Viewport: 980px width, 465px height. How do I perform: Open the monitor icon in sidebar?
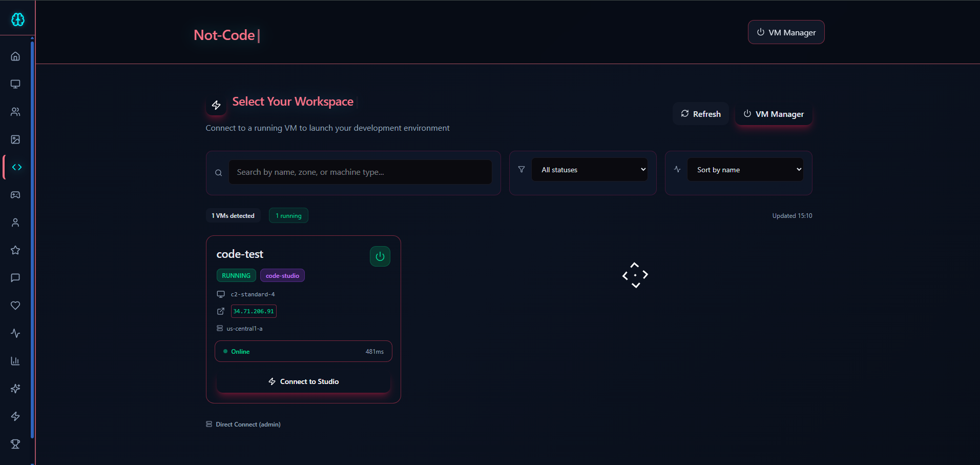click(x=15, y=84)
